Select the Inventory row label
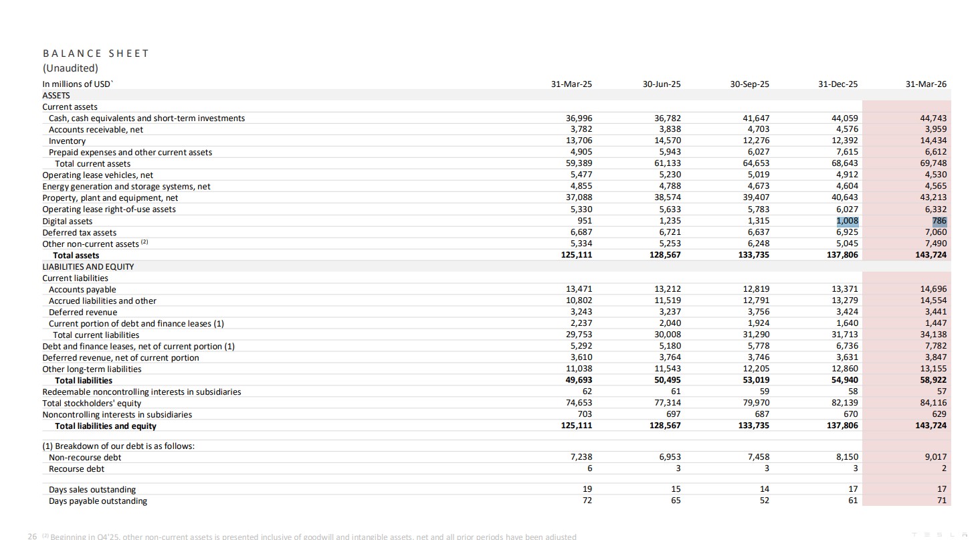The height and width of the screenshot is (540, 980). 67,141
